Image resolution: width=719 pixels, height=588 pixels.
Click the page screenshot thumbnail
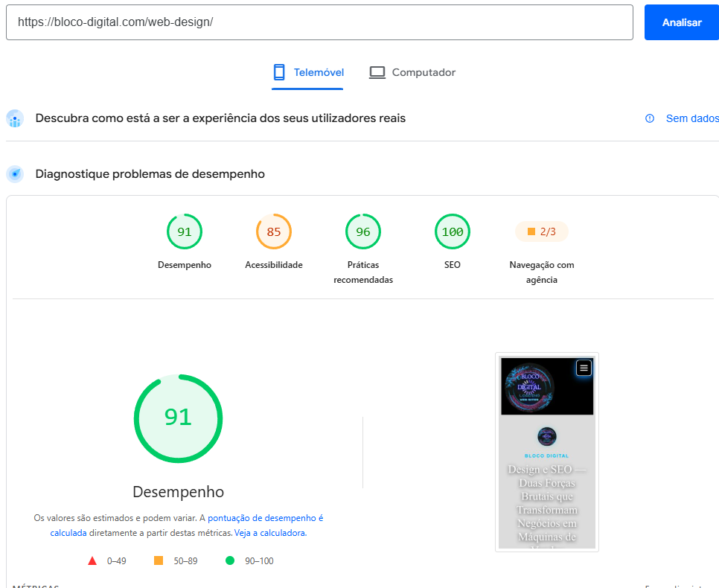[x=547, y=453]
